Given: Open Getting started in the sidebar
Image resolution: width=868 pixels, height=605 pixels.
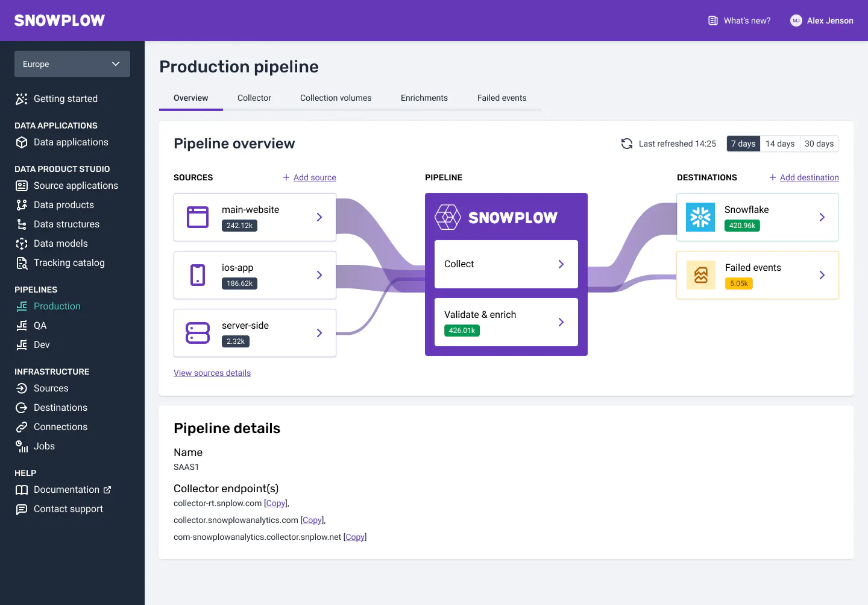Looking at the screenshot, I should 66,99.
